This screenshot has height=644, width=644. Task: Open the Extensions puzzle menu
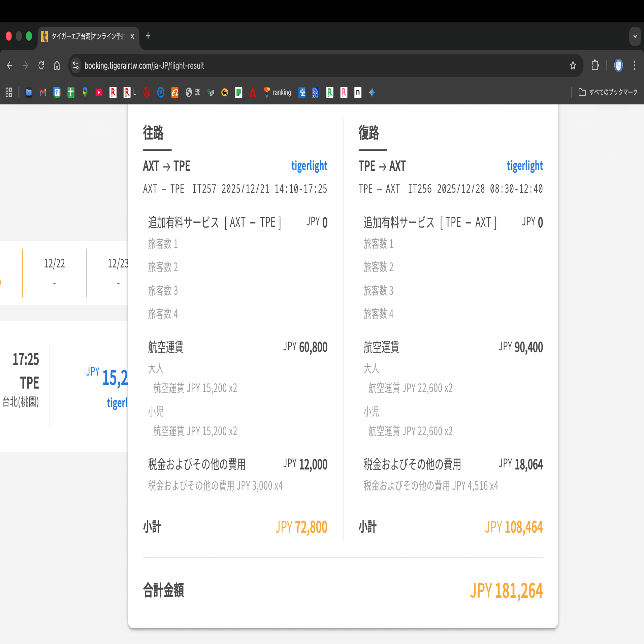click(x=595, y=65)
